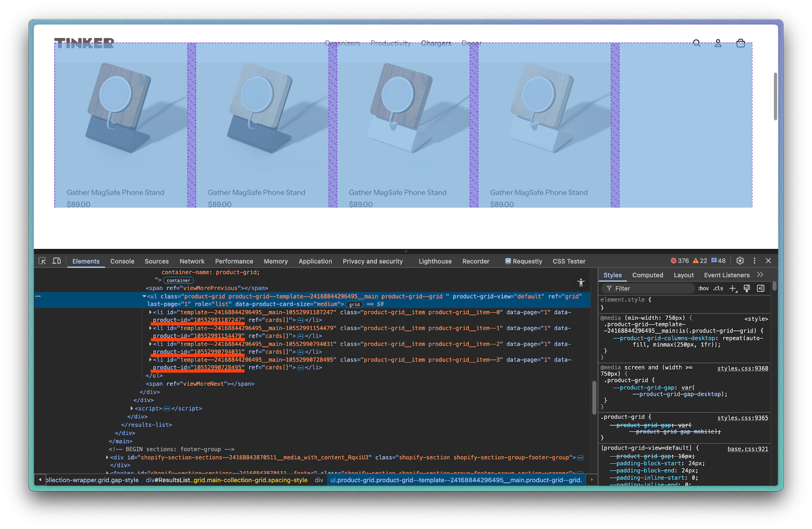The width and height of the screenshot is (812, 529).
Task: Click the Chargers navigation link
Action: tap(436, 43)
